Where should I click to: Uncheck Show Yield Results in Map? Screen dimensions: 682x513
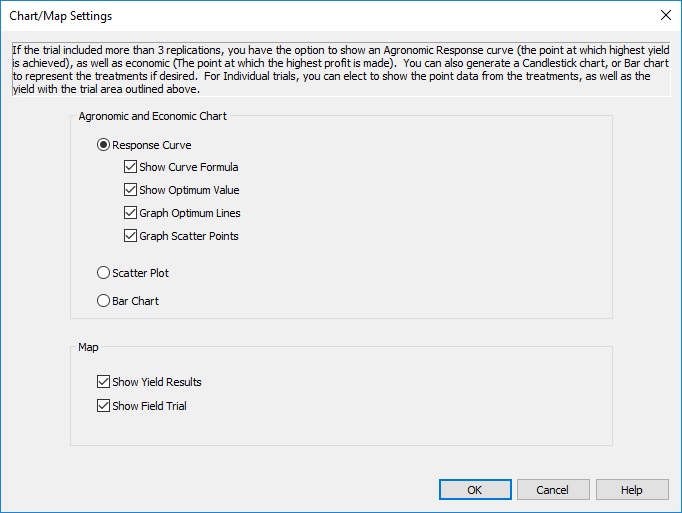pos(104,382)
